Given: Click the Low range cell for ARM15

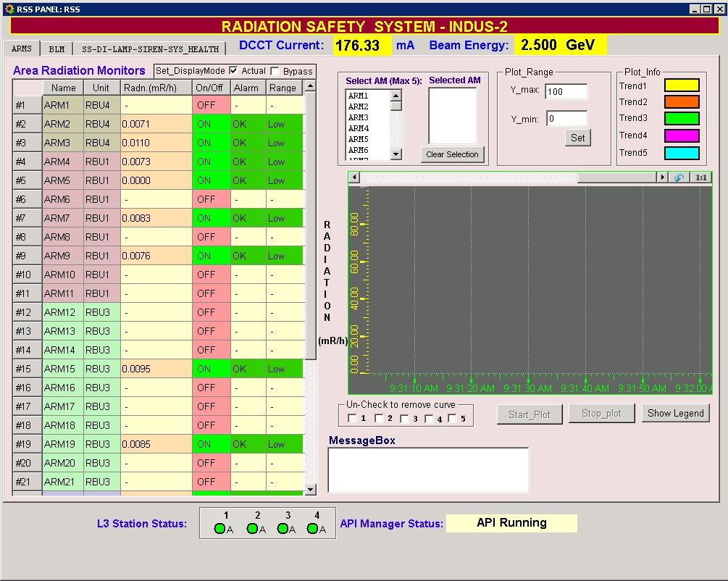Looking at the screenshot, I should click(285, 369).
